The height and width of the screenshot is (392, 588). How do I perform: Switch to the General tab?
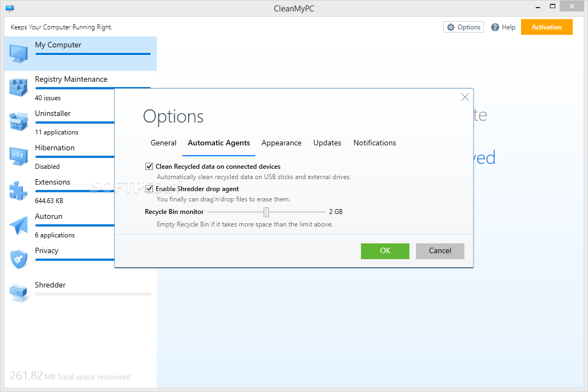tap(163, 143)
